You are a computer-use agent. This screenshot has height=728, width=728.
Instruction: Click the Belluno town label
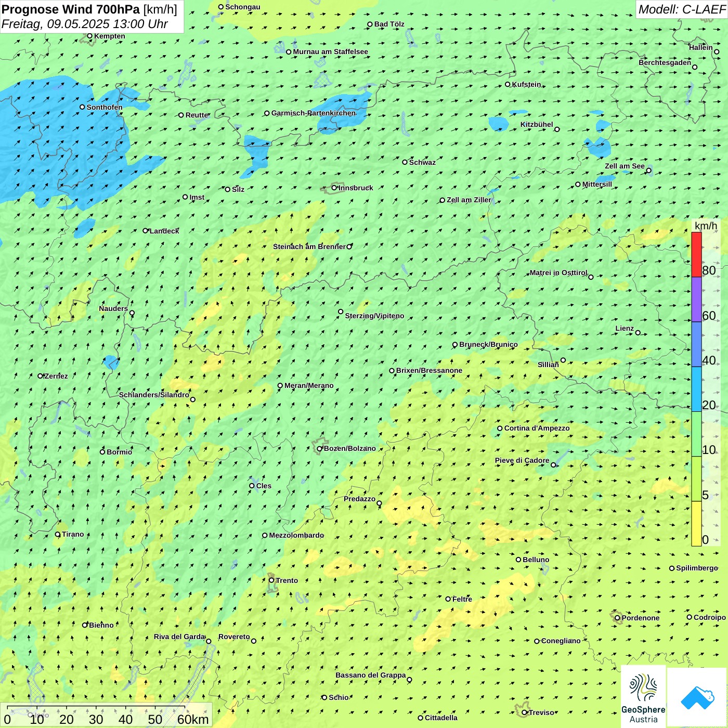click(x=536, y=560)
